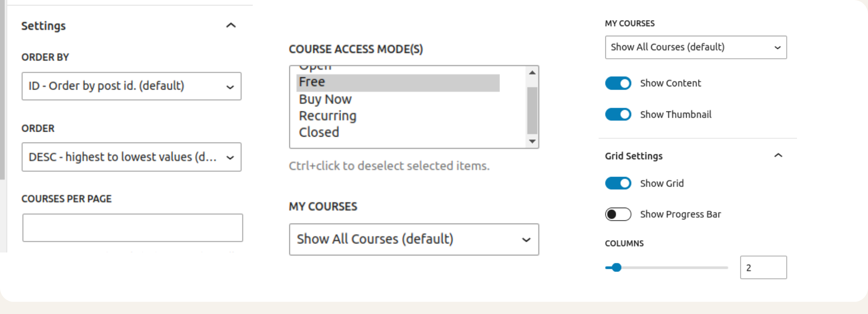The width and height of the screenshot is (868, 314).
Task: Collapse the Grid Settings section
Action: [778, 156]
